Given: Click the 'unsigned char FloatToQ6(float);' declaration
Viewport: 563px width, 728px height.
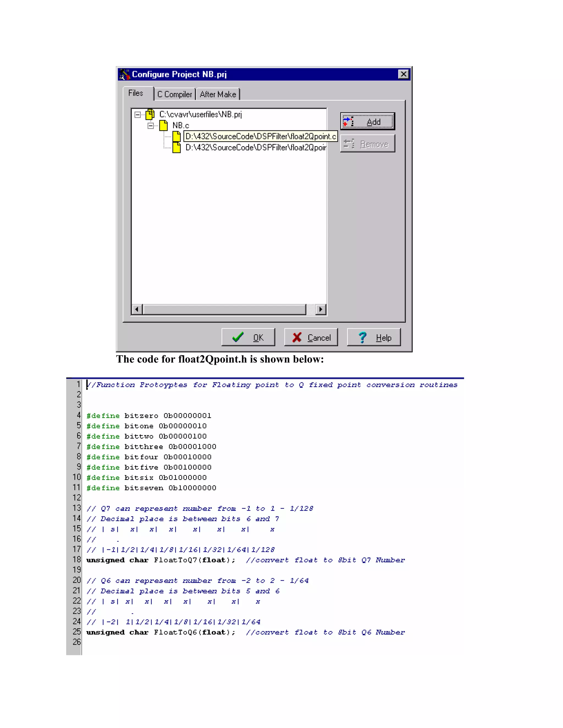Looking at the screenshot, I should point(161,632).
